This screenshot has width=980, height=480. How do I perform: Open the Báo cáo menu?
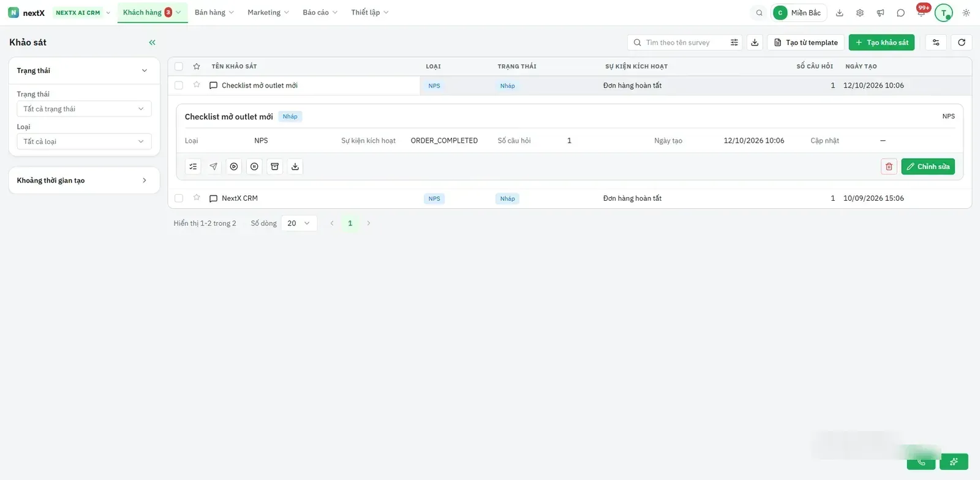point(320,13)
